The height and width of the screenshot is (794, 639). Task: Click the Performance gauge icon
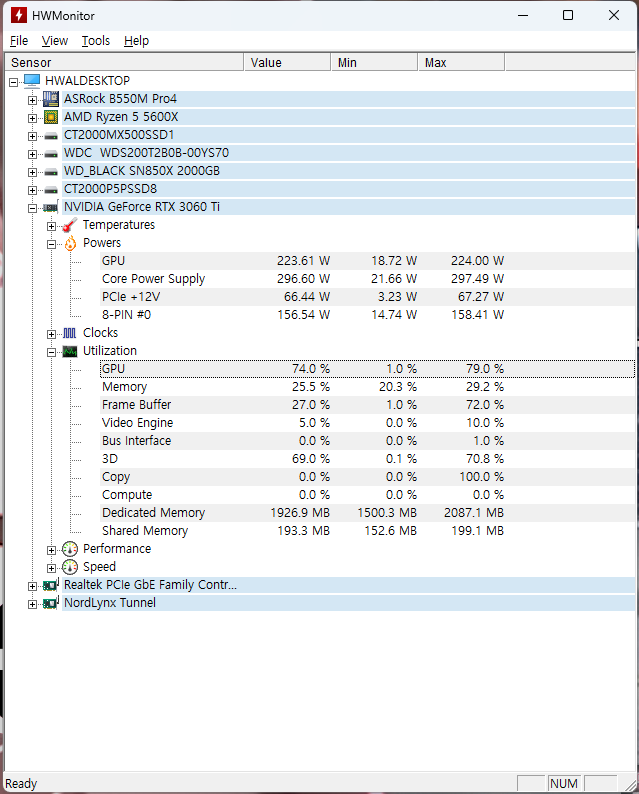(70, 549)
